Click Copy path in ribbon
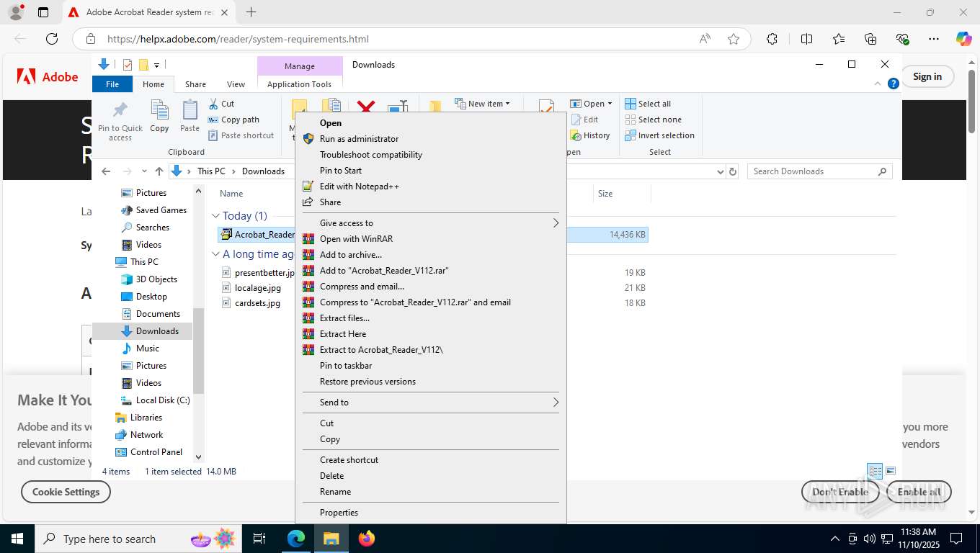The width and height of the screenshot is (980, 553). point(233,120)
